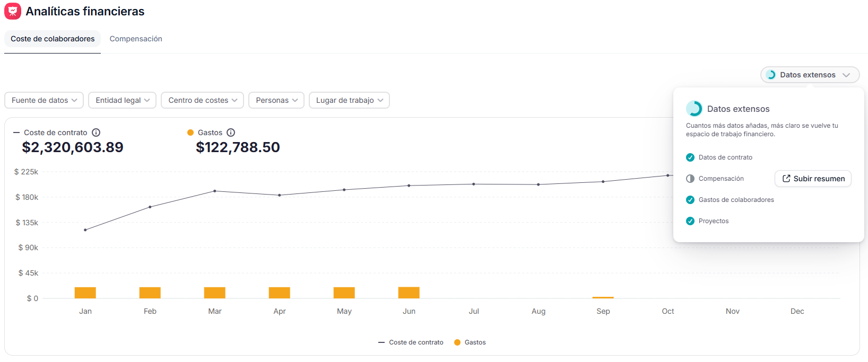Click checkmark beside Gastos de colaboradores
Viewport: 868px width, 362px height.
point(690,200)
